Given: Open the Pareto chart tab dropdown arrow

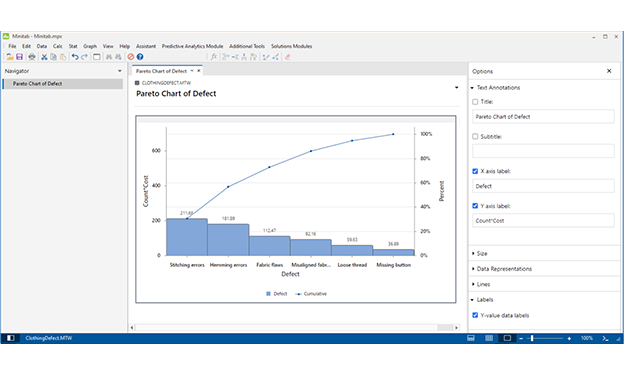Looking at the screenshot, I should (192, 71).
